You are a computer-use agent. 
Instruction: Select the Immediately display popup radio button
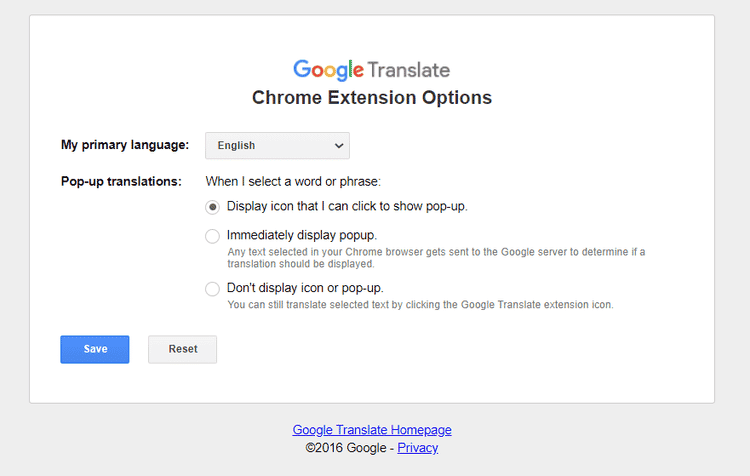tap(212, 236)
